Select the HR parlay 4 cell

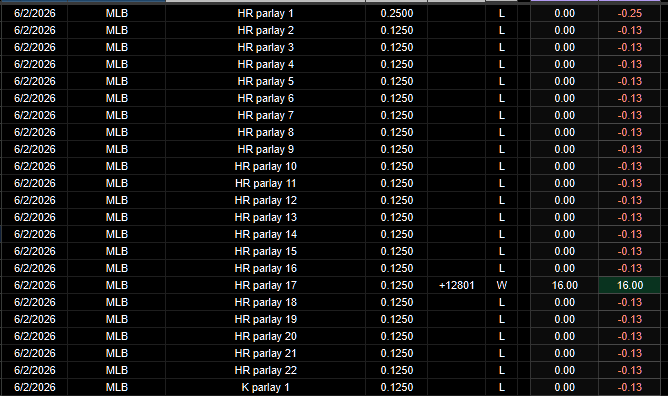pyautogui.click(x=265, y=64)
